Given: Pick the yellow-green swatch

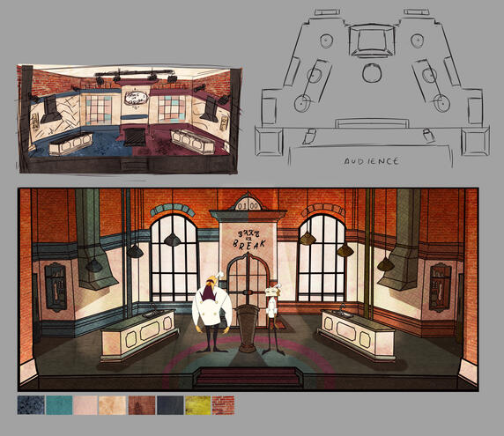Looking at the screenshot, I should [198, 405].
